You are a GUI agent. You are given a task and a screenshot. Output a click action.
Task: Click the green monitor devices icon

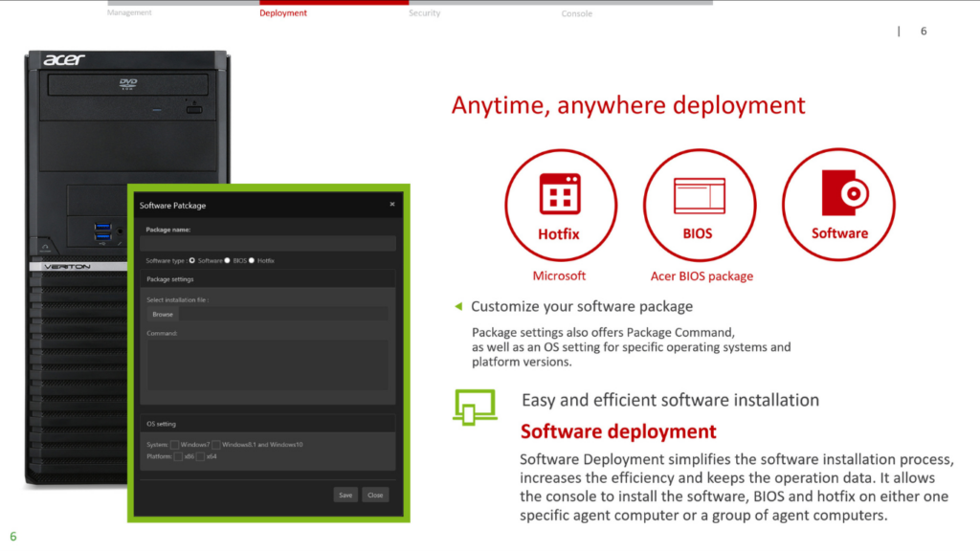click(475, 407)
